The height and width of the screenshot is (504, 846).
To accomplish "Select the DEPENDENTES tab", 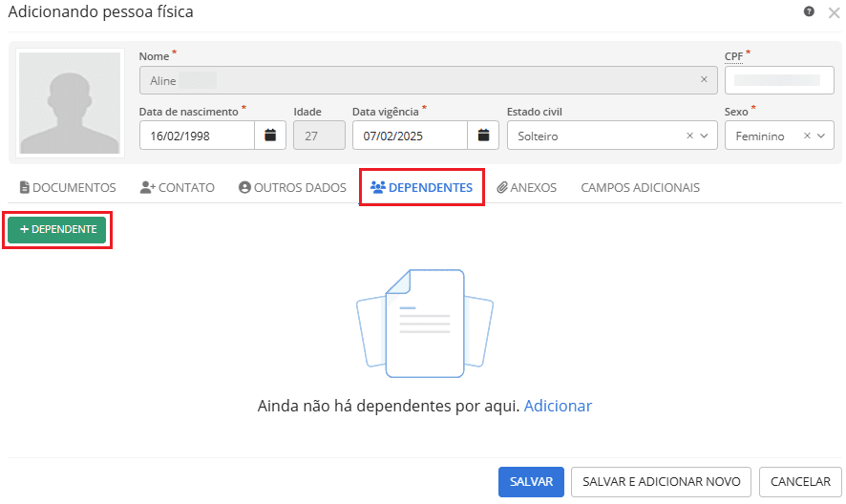I will click(421, 187).
